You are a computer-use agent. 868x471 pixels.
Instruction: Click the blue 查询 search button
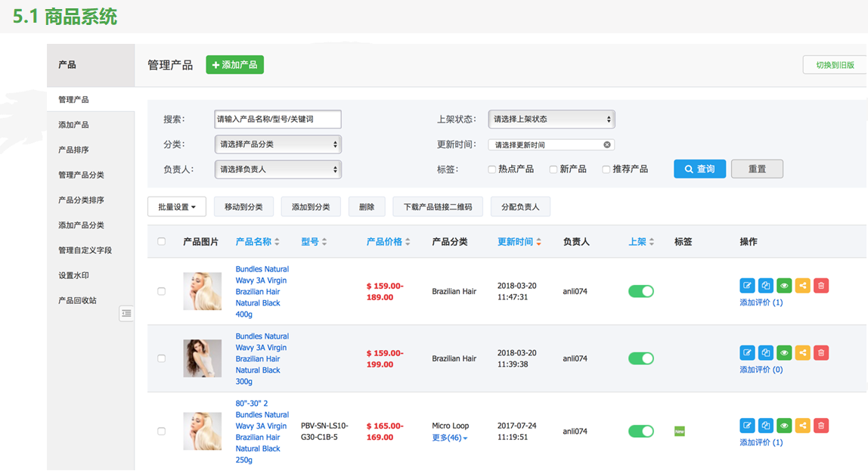699,169
